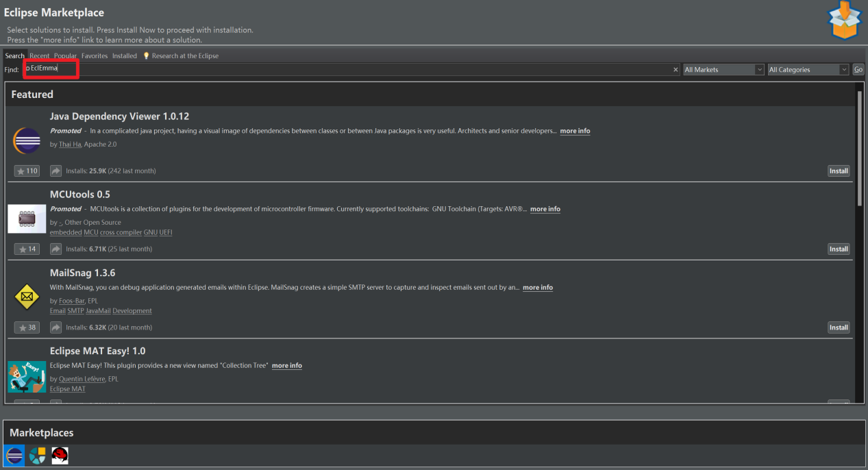Install MCUtools 0.5
The image size is (868, 470).
coord(839,249)
